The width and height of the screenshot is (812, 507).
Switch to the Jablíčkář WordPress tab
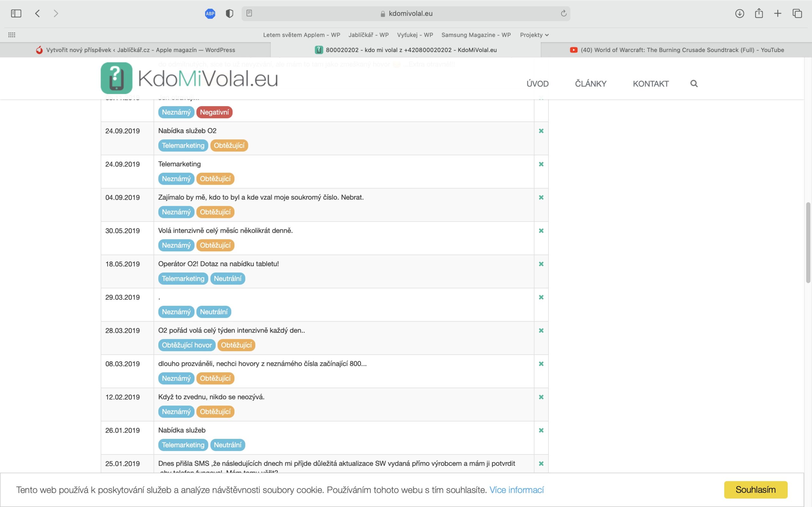[x=135, y=50]
